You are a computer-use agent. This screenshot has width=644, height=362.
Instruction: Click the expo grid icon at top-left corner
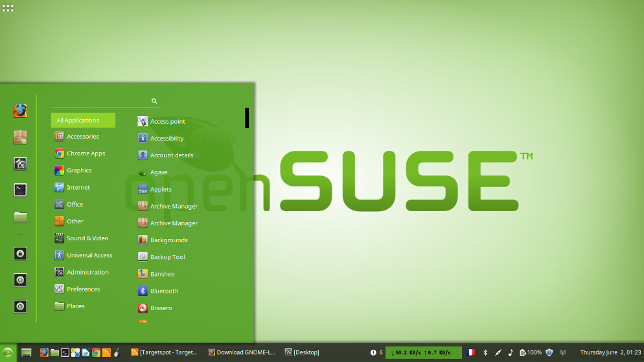8,8
